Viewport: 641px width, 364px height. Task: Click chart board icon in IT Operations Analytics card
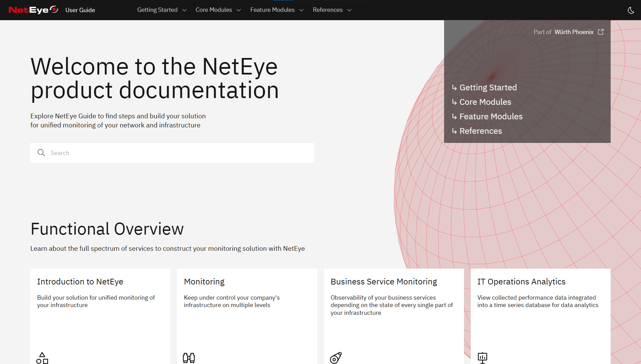[483, 358]
